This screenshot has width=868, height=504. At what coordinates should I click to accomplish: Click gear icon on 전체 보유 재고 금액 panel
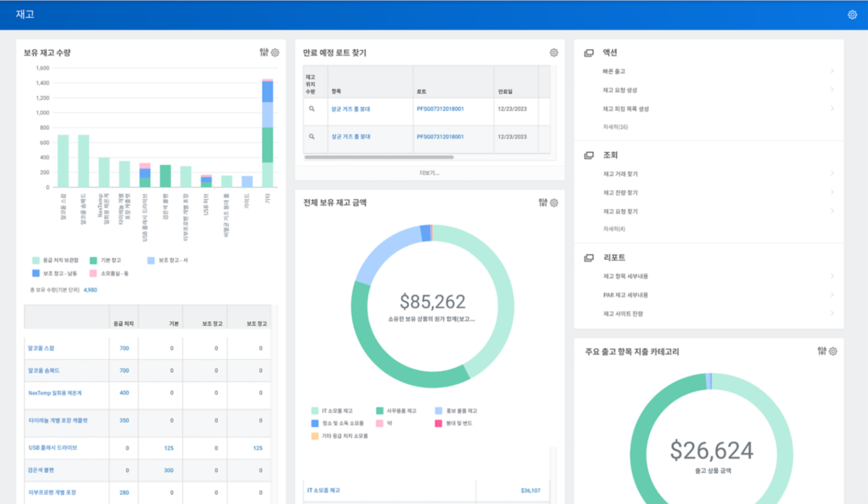pyautogui.click(x=554, y=203)
